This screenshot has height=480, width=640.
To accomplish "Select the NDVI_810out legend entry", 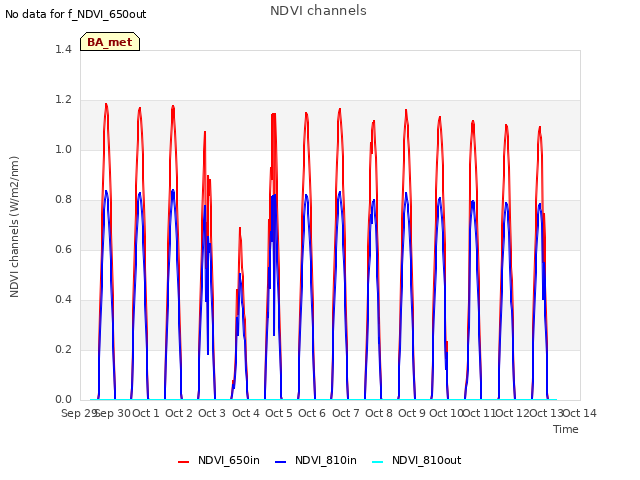I will [x=417, y=460].
